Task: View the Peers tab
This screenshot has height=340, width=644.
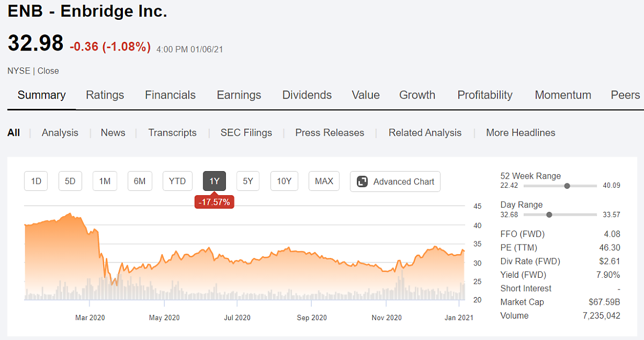Action: click(625, 95)
